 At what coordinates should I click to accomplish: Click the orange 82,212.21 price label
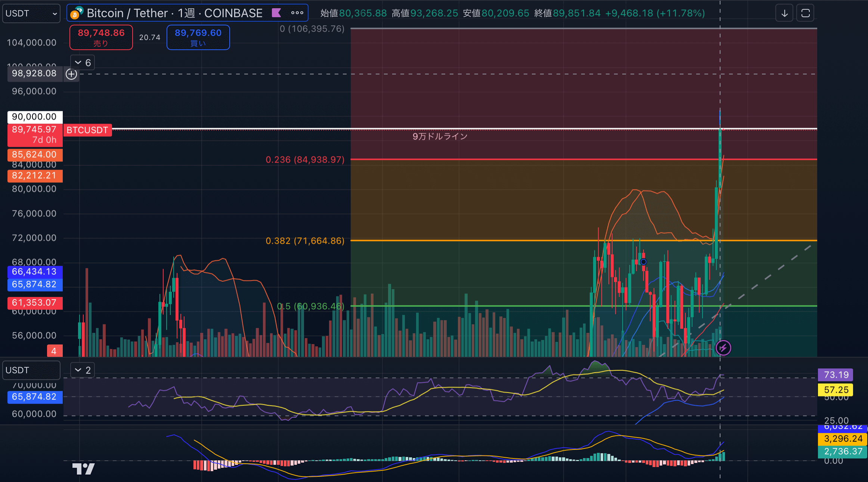tap(35, 176)
